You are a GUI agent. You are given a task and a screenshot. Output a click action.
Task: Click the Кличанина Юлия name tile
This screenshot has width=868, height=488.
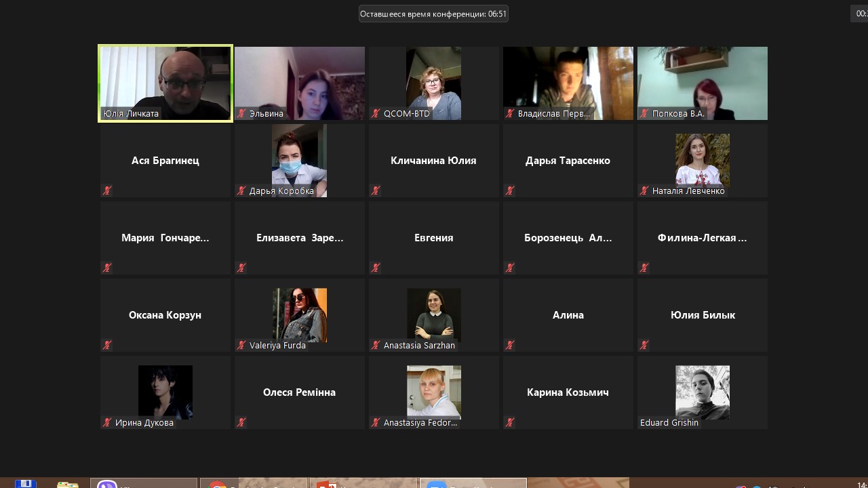coord(433,161)
